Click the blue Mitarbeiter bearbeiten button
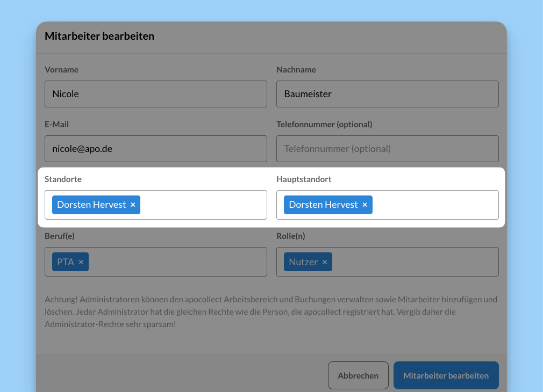543x392 pixels. [x=446, y=375]
